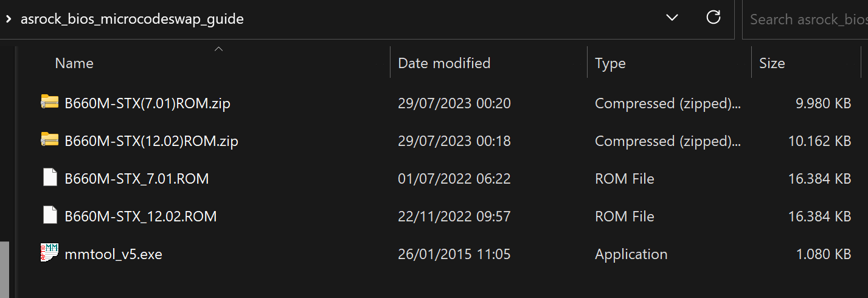Click the breadcrumb chevron before folder name
868x298 pixels.
coord(8,19)
